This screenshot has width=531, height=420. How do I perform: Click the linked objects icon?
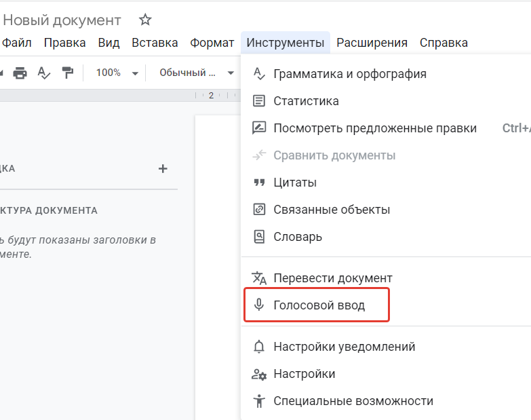point(259,210)
